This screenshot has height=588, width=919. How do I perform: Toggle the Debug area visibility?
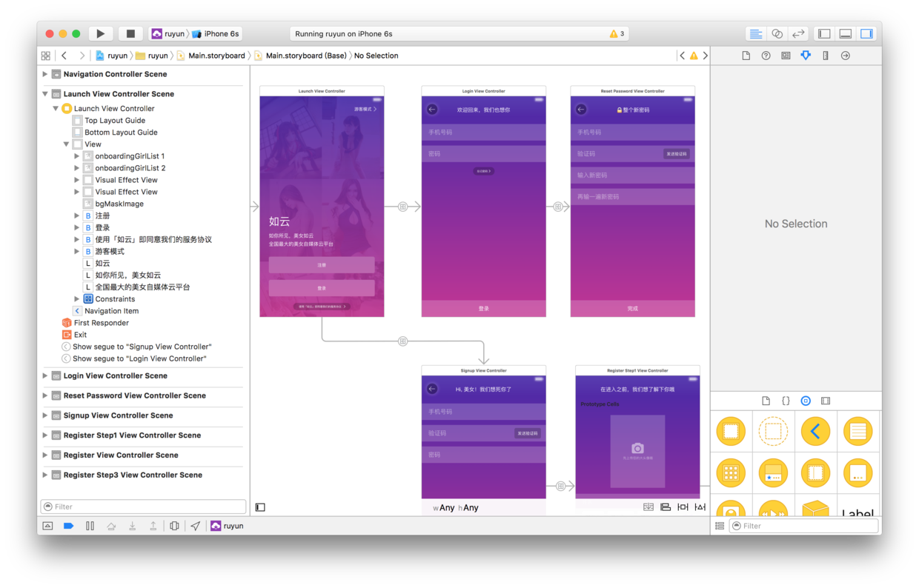coord(846,33)
